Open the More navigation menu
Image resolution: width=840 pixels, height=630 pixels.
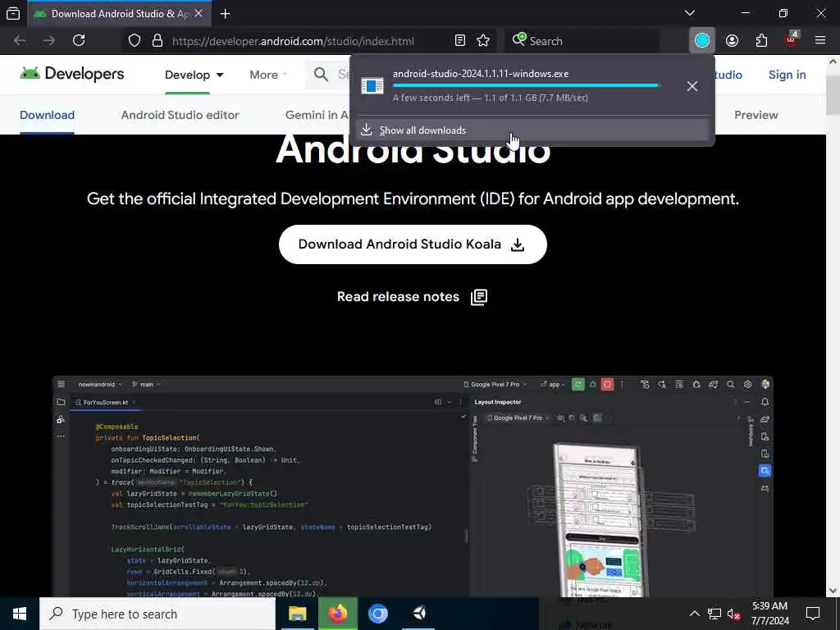coord(268,75)
